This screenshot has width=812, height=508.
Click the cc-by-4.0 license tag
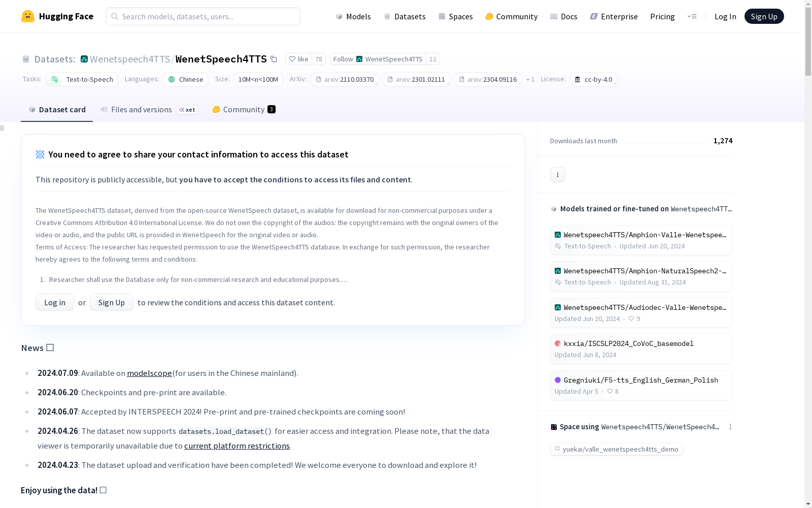click(x=594, y=79)
